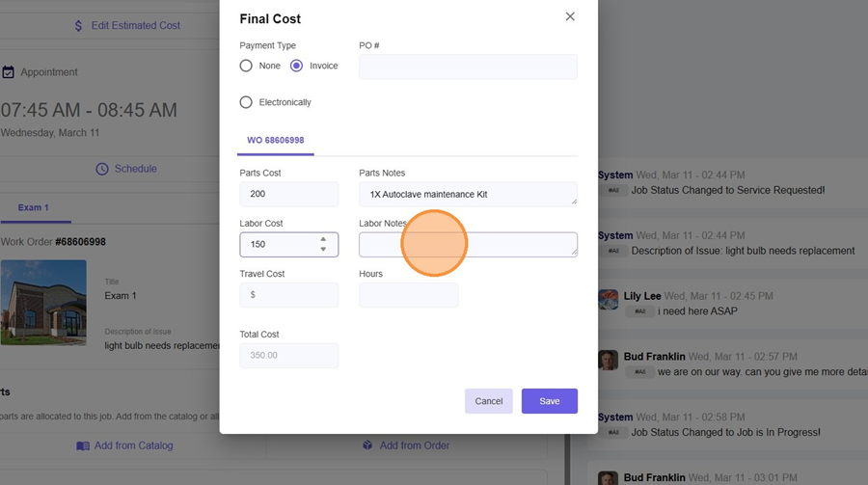This screenshot has width=868, height=485.
Task: Click the Hours input field
Action: [408, 295]
